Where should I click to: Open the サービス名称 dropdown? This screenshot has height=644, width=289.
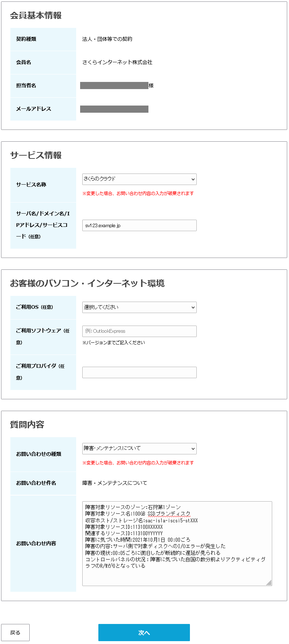(x=139, y=179)
